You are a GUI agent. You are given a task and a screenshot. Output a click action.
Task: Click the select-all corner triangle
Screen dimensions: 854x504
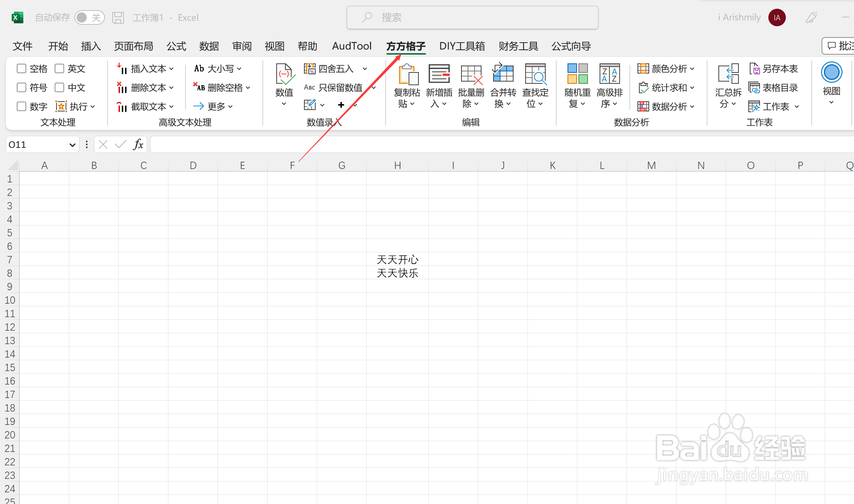pyautogui.click(x=13, y=165)
